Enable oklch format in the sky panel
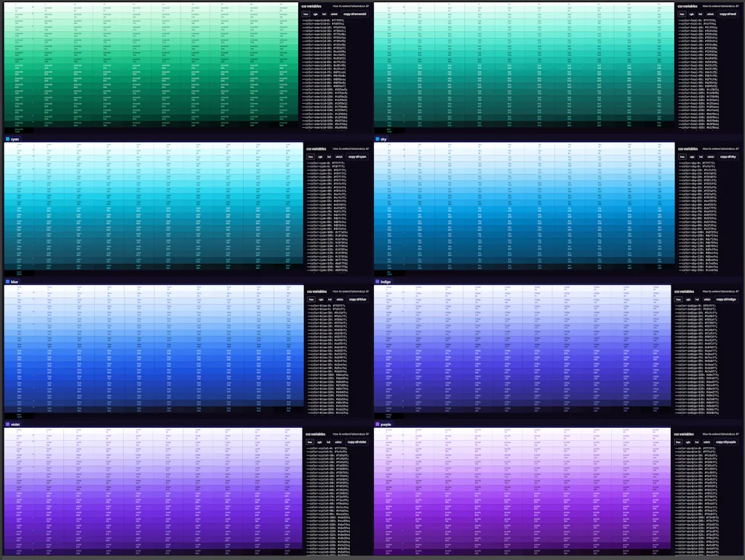The height and width of the screenshot is (560, 745). [710, 156]
